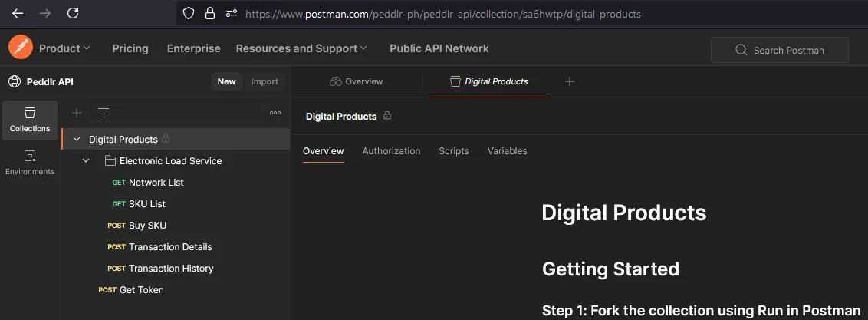Open the POST Transaction History request

pyautogui.click(x=160, y=269)
